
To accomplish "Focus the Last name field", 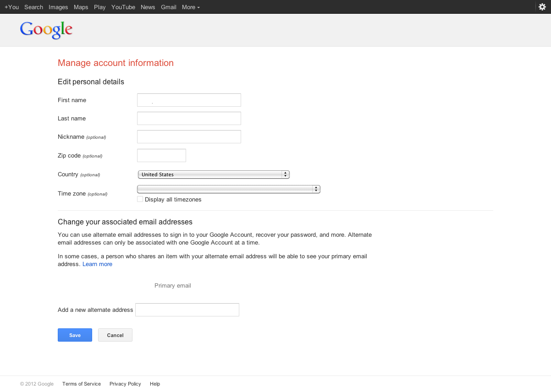I will [189, 118].
